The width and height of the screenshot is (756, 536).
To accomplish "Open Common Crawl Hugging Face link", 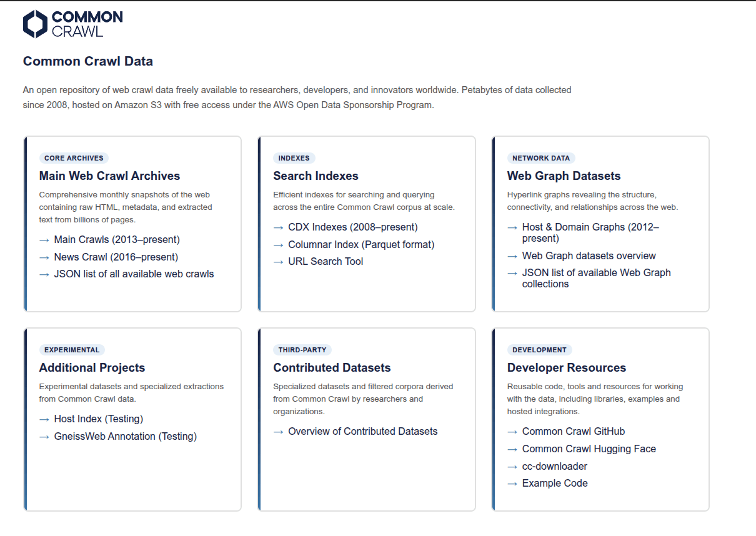I will [x=589, y=449].
